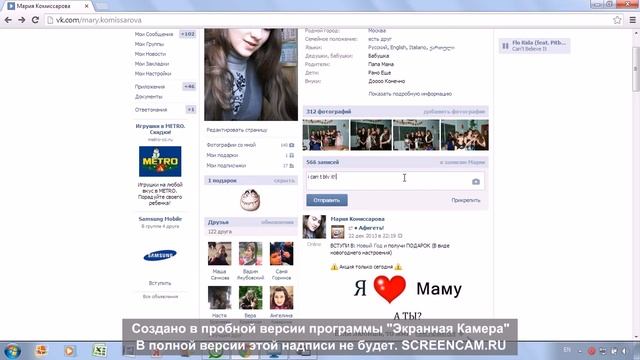
Task: Open Мои Настройки in the sidebar
Action: 153,73
